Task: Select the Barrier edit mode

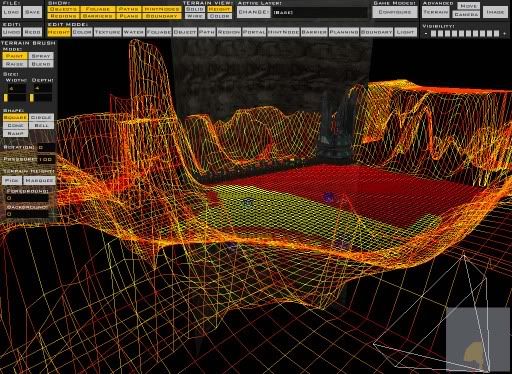Action: 314,32
